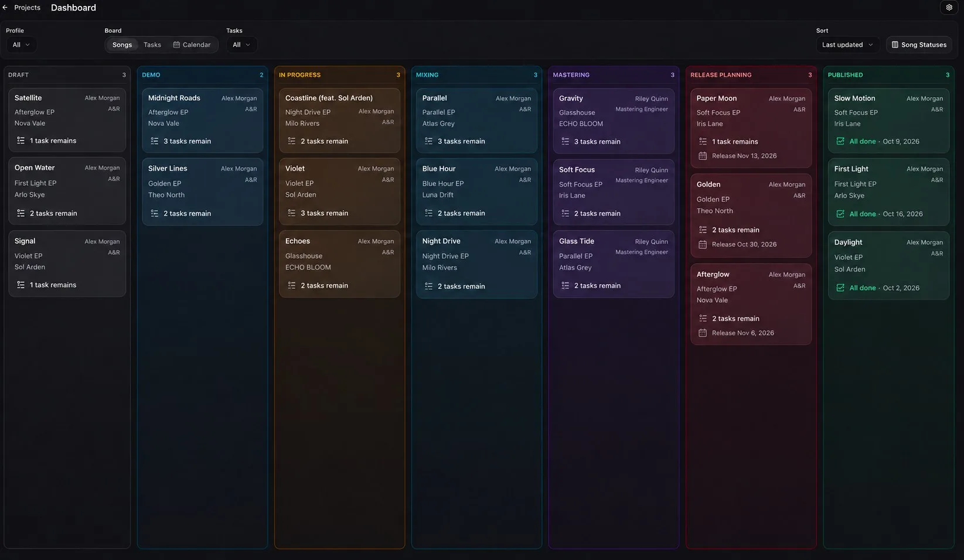
Task: Open the Profile filter dropdown
Action: (21, 45)
